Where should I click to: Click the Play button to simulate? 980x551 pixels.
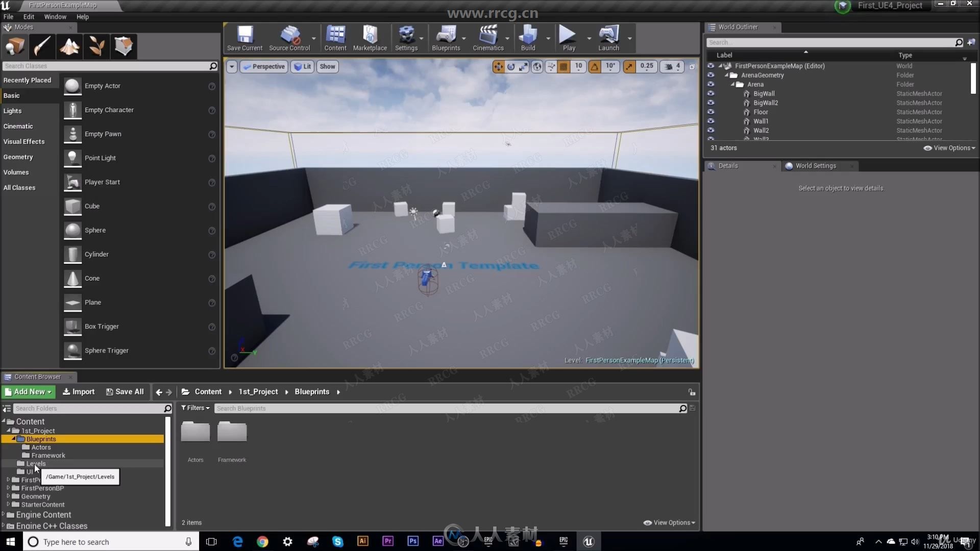[x=568, y=38]
